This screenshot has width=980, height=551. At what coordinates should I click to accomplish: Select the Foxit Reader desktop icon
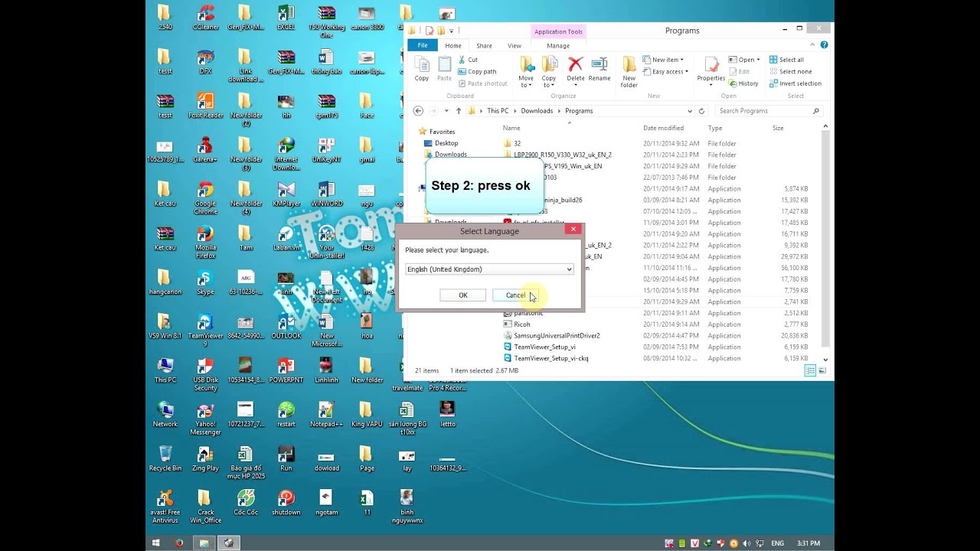tap(205, 106)
